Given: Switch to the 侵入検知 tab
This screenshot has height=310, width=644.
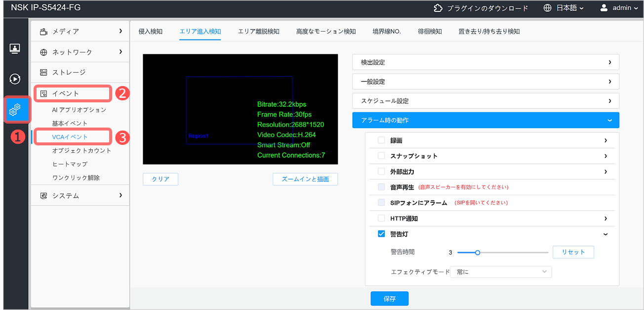Looking at the screenshot, I should point(151,32).
